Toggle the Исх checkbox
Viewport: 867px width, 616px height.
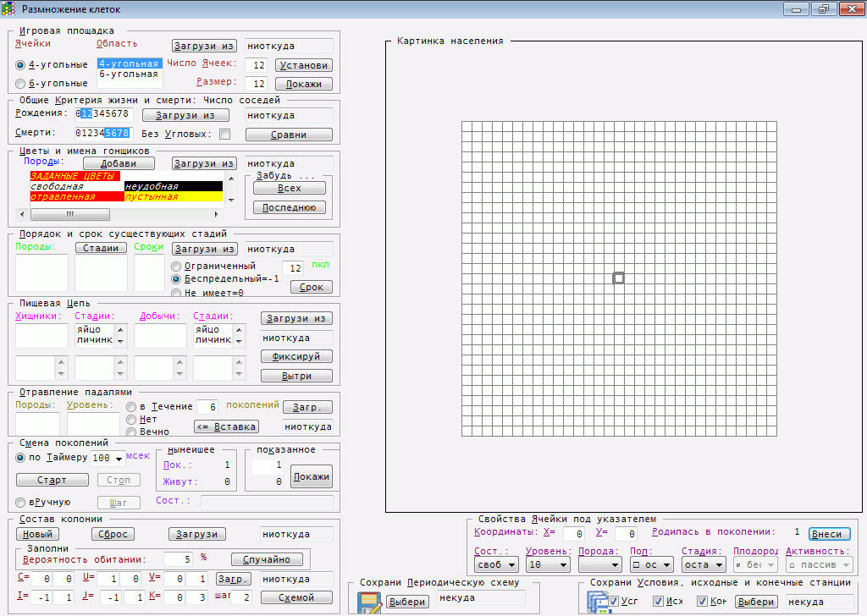tap(658, 601)
